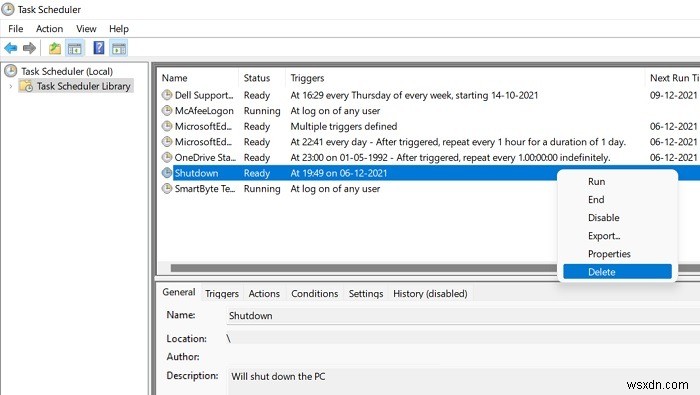The image size is (700, 395).
Task: Open the File menu
Action: tap(16, 29)
